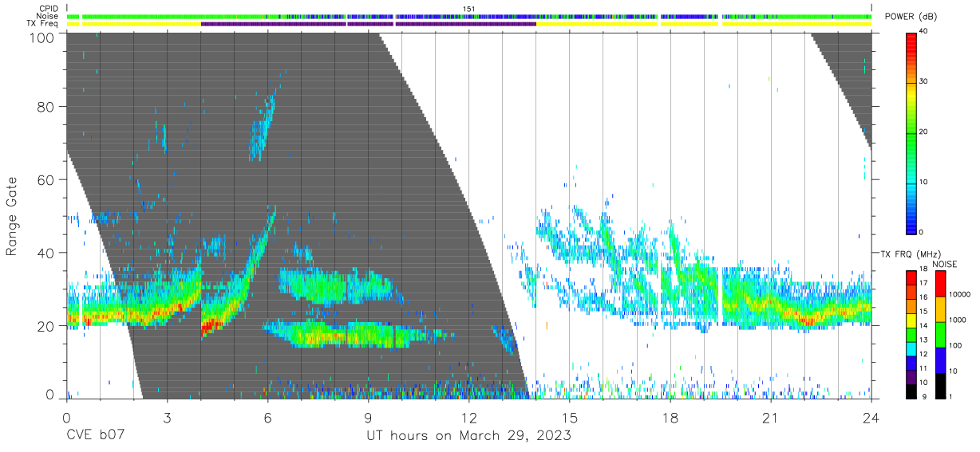This screenshot has width=980, height=452.
Task: Click the 6 hour tick on time axis
Action: [267, 417]
